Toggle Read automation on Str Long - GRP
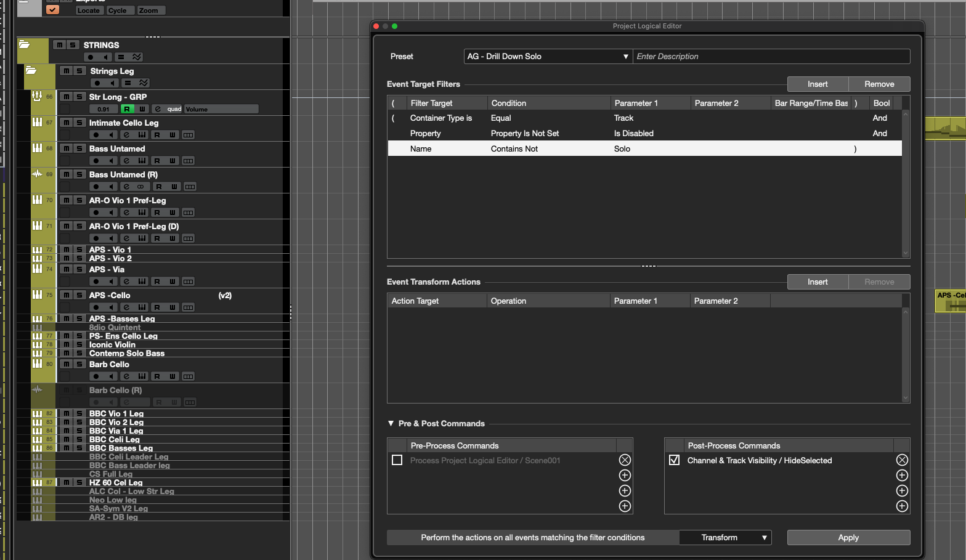966x560 pixels. click(127, 109)
